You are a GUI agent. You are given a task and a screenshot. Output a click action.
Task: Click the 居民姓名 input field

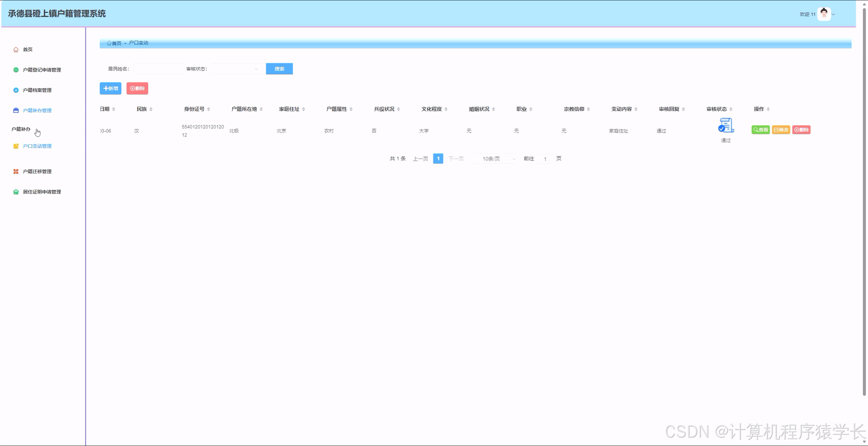click(159, 69)
